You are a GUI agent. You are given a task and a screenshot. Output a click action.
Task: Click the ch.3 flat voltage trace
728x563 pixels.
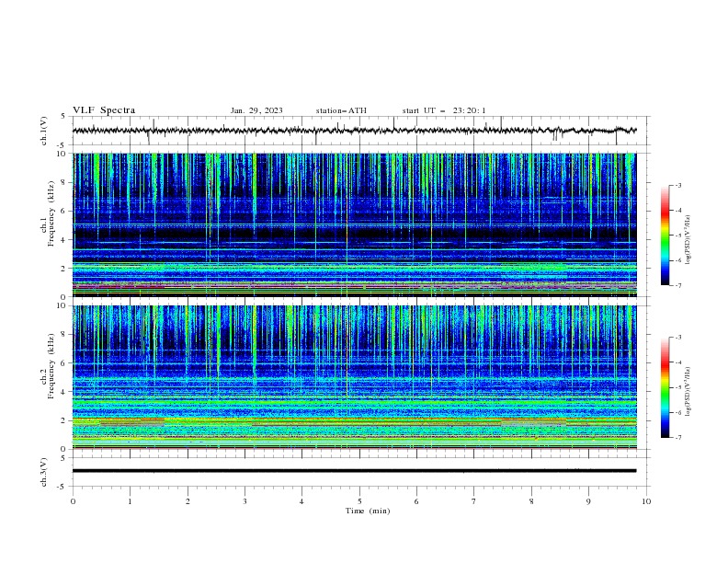[354, 471]
